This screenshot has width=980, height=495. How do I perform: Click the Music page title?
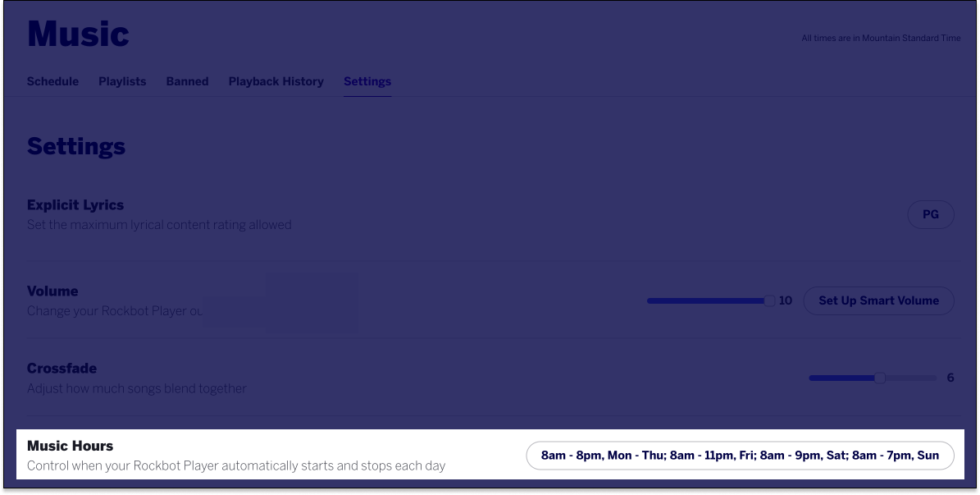pyautogui.click(x=78, y=33)
